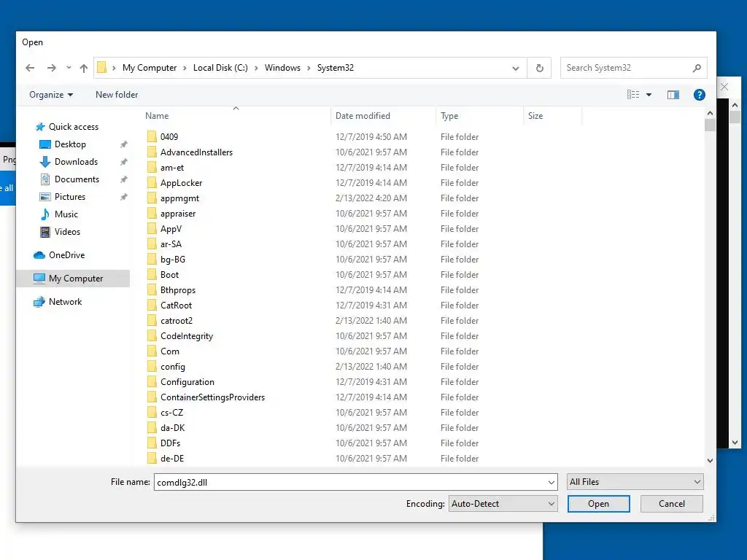Image resolution: width=747 pixels, height=560 pixels.
Task: Click the Refresh button in address bar
Action: pos(539,68)
